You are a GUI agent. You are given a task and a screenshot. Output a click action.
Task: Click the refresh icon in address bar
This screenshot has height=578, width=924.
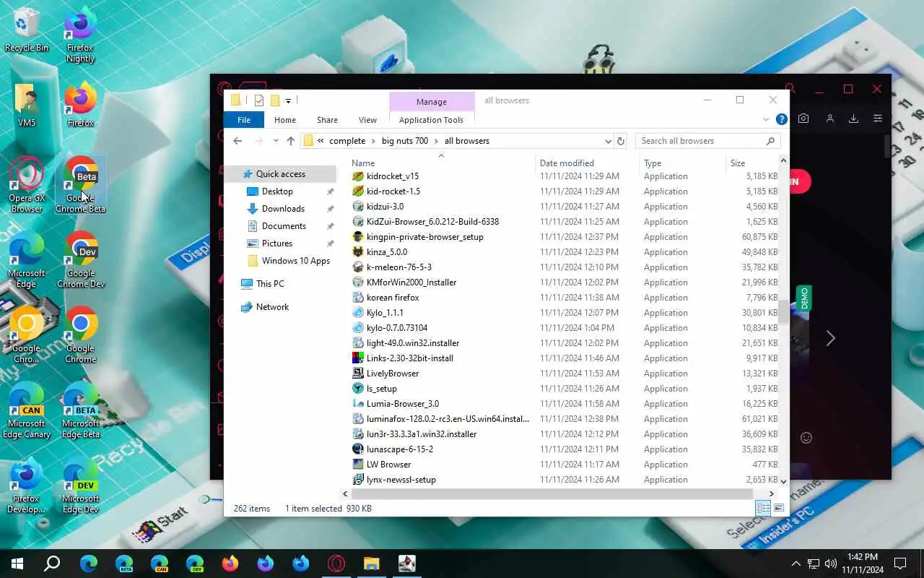(x=620, y=141)
